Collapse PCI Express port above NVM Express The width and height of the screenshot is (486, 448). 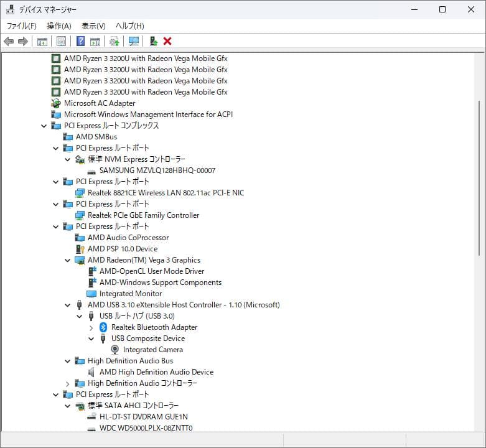click(56, 149)
